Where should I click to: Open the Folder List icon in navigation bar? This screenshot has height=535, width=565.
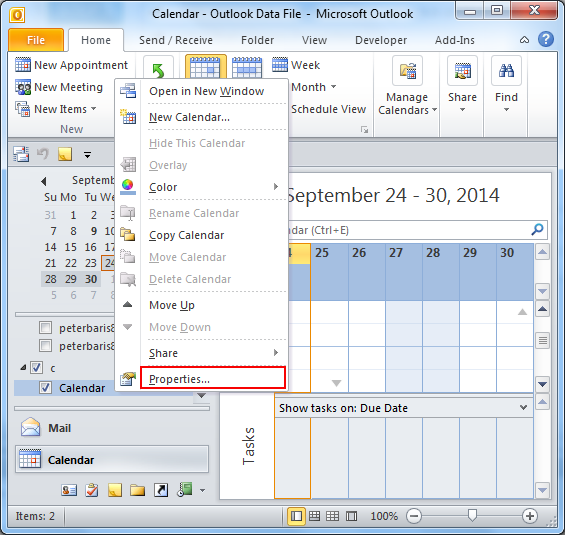click(x=138, y=490)
